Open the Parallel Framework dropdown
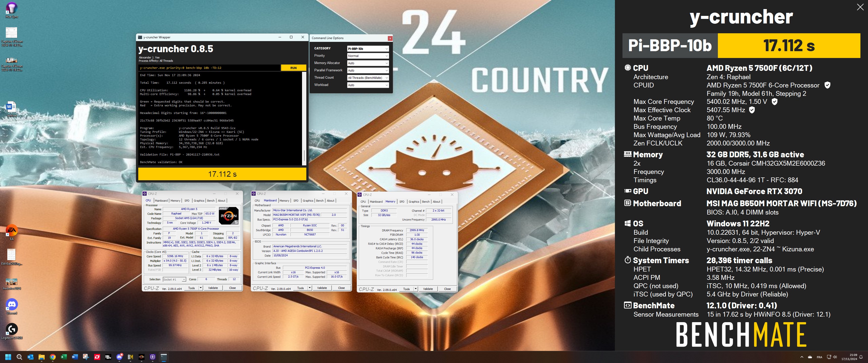Screen dimensions: 868x363 368,70
